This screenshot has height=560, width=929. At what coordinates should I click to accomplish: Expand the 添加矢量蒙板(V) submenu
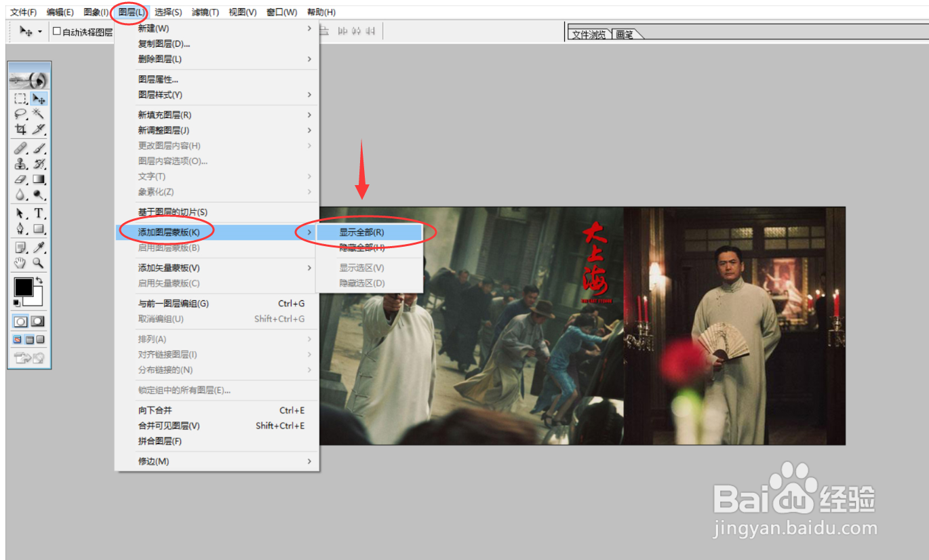click(x=309, y=268)
